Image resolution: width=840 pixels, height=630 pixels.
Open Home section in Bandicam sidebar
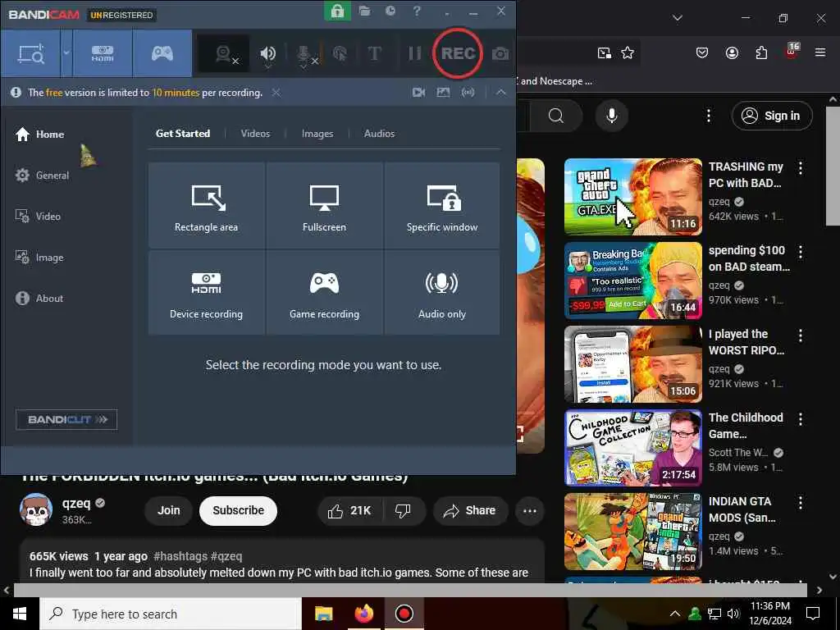39,135
